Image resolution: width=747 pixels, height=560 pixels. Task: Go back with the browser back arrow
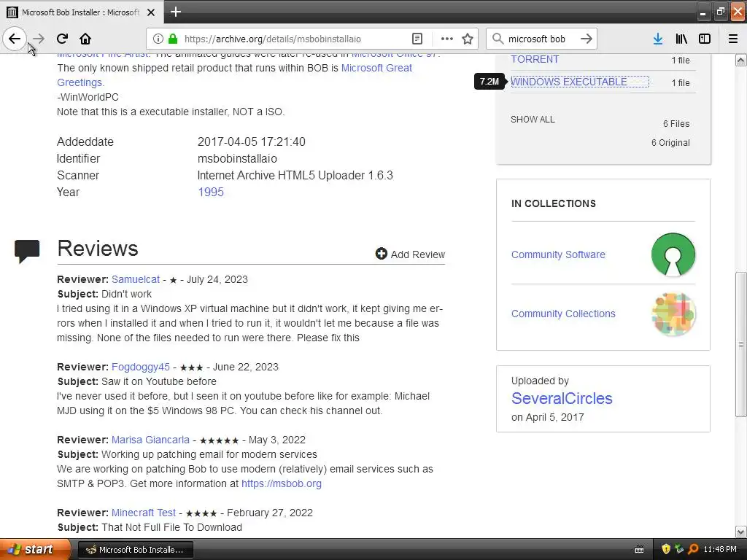pos(15,39)
